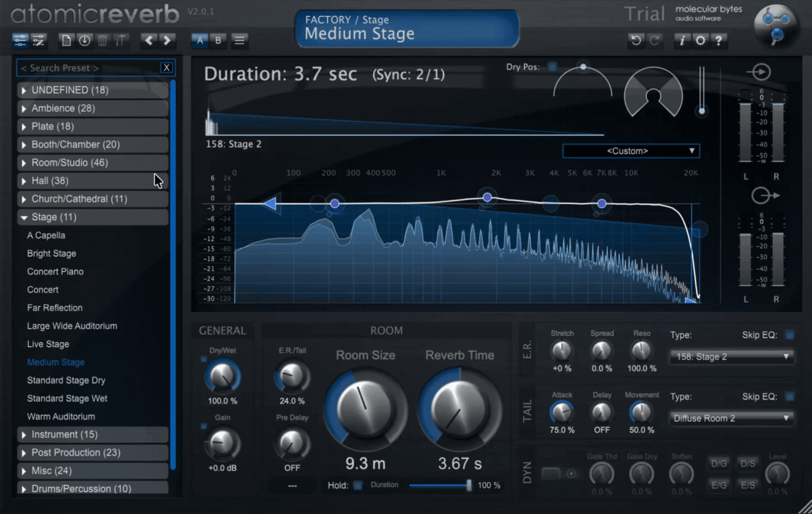Select the Bright Stage preset
The height and width of the screenshot is (514, 812).
(x=51, y=253)
